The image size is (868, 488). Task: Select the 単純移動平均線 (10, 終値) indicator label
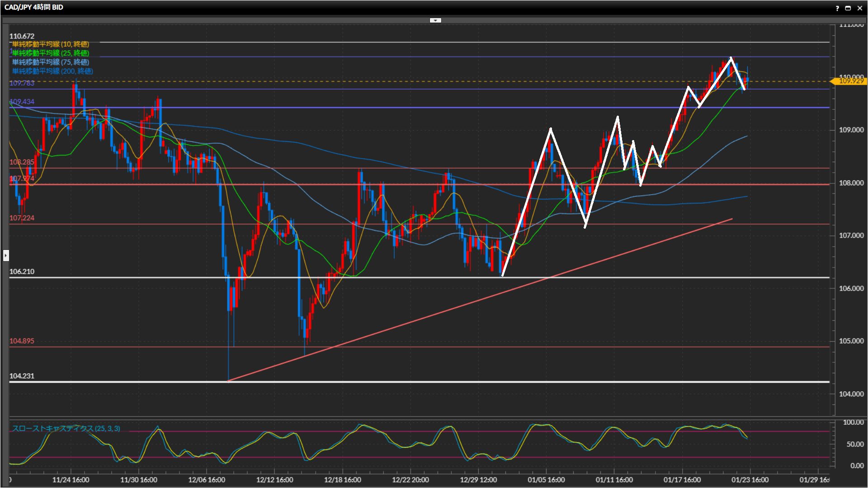coord(51,44)
